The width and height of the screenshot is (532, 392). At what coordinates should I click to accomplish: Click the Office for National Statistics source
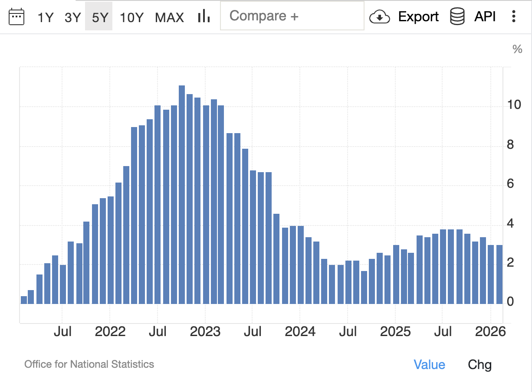pyautogui.click(x=89, y=364)
